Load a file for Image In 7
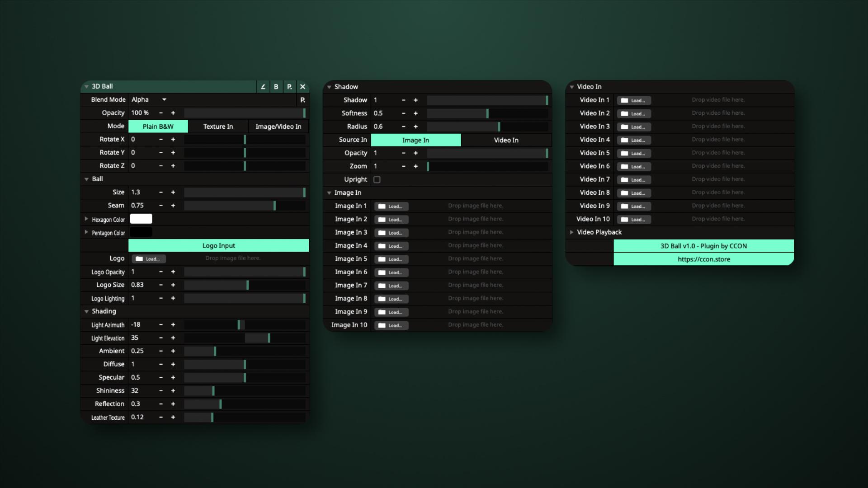This screenshot has height=488, width=868. pos(392,286)
